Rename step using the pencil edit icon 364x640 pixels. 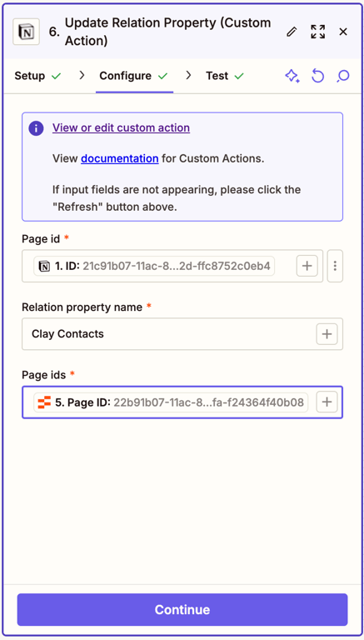coord(292,32)
